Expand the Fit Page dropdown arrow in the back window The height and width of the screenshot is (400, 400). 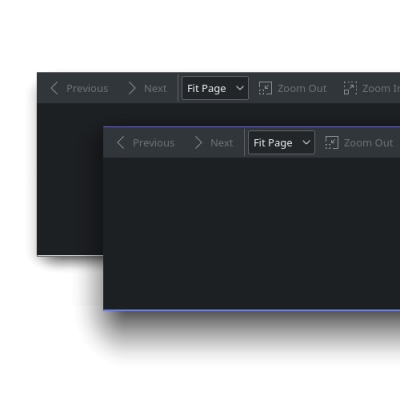click(x=240, y=88)
